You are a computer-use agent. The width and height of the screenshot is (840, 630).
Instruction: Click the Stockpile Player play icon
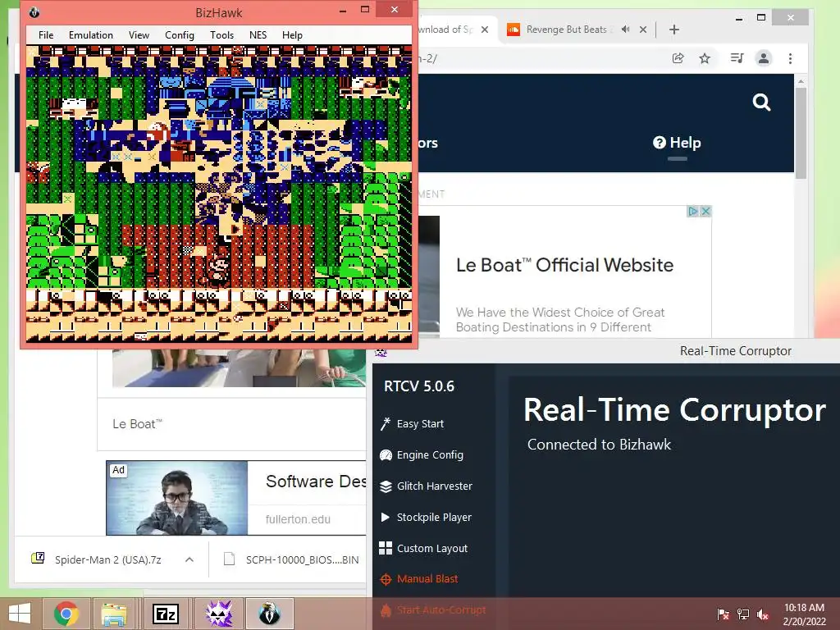click(x=385, y=517)
